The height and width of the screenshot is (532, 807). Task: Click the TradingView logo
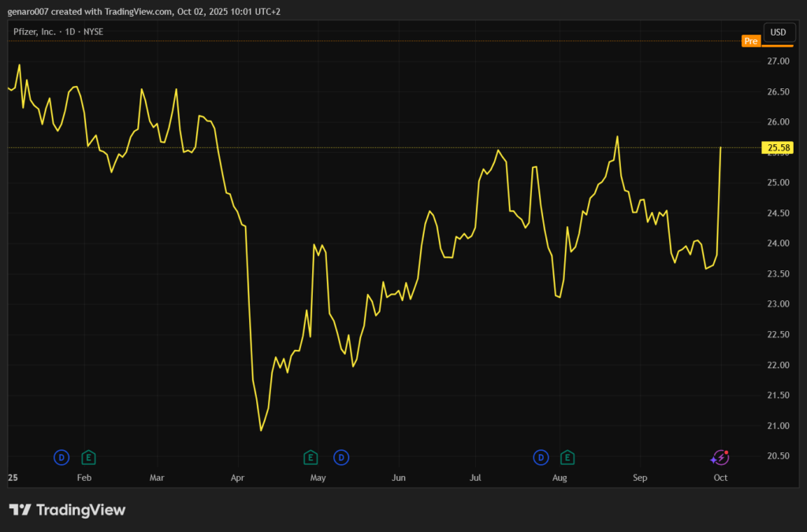(68, 510)
